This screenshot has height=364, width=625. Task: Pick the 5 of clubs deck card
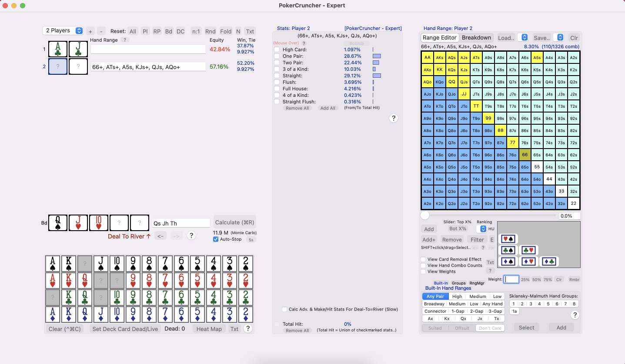[x=197, y=298]
